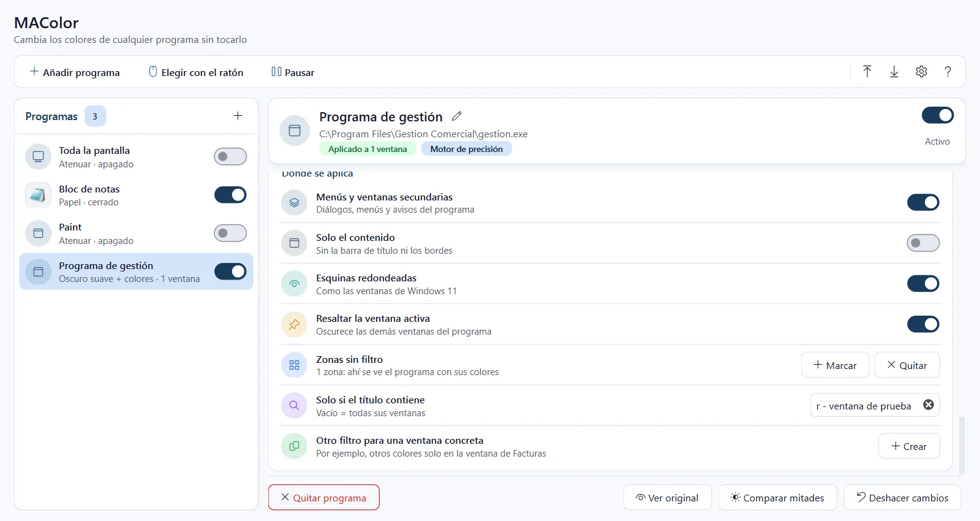Choose Elegir con el ratón
This screenshot has height=521, width=980.
[x=196, y=72]
